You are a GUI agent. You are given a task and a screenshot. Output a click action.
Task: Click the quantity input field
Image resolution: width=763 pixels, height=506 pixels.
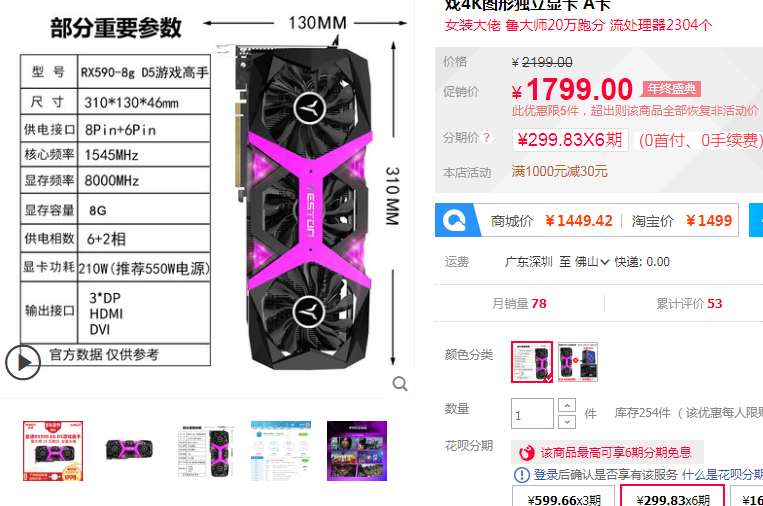coord(532,414)
